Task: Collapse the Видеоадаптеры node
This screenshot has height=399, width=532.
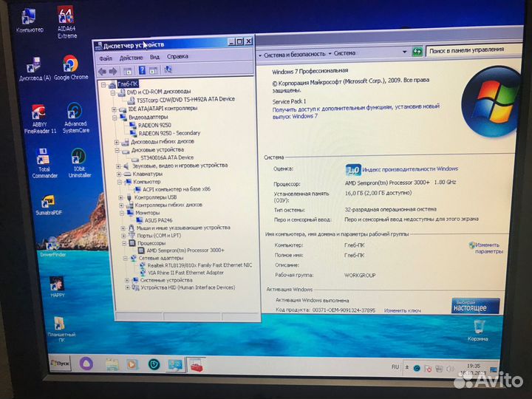Action: [115, 117]
